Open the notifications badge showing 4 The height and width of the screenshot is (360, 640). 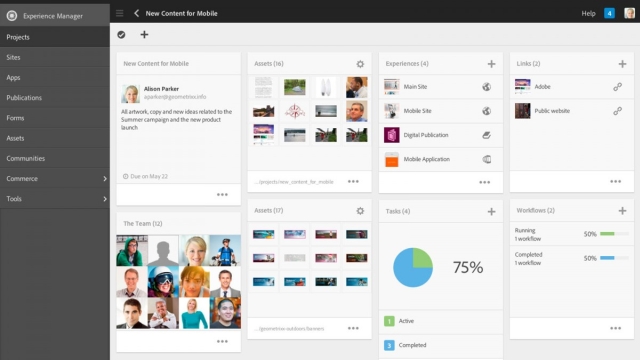click(609, 13)
